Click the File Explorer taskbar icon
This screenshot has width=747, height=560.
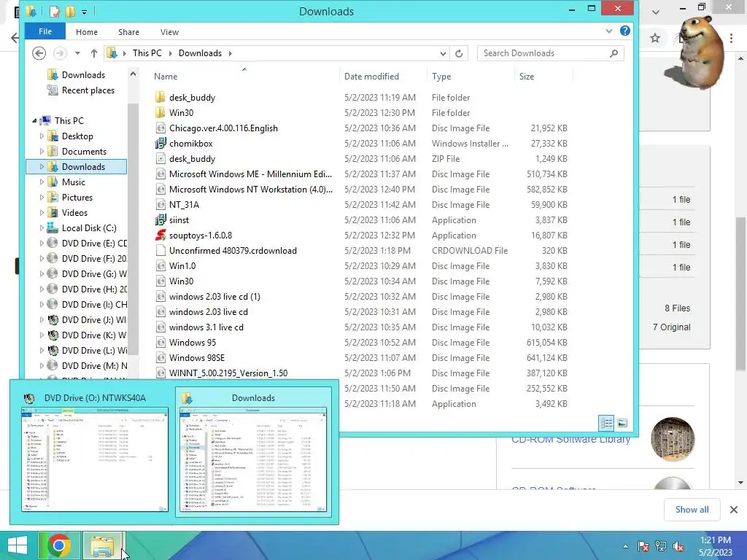coord(102,545)
